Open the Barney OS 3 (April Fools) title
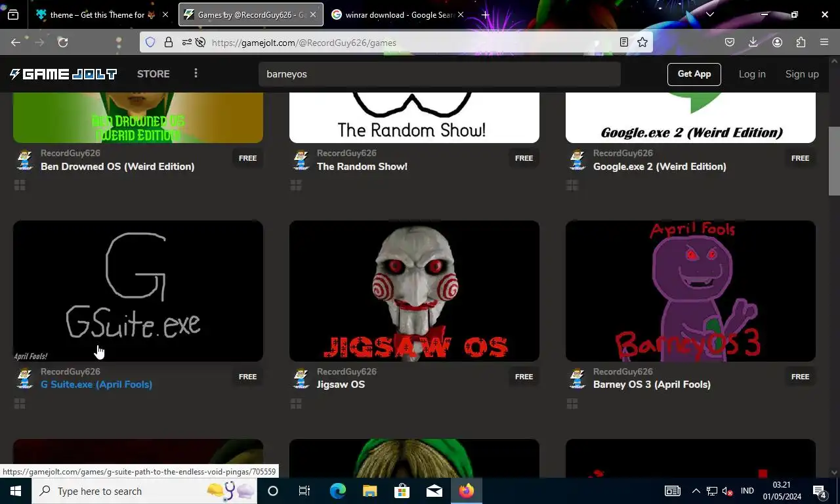 point(652,385)
